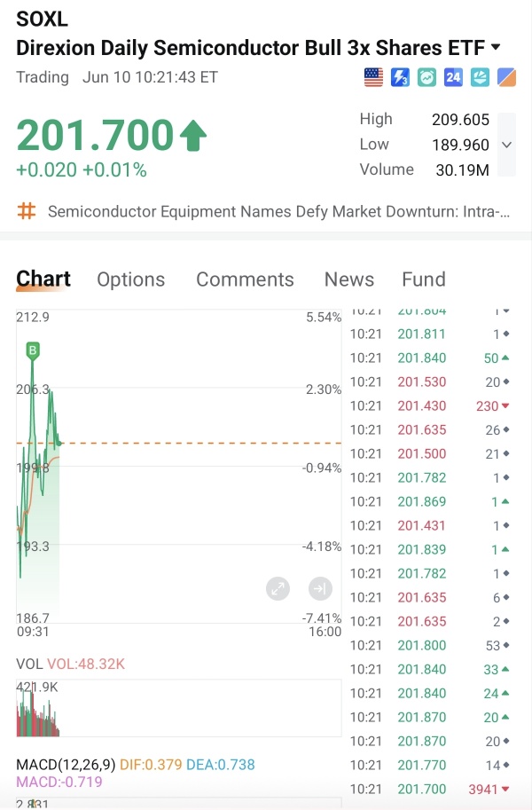
Task: Tap the blue 24-hour trading icon
Action: coord(453,77)
